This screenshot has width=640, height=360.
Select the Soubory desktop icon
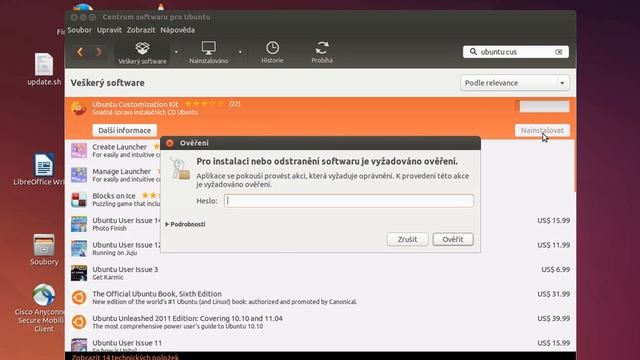[44, 250]
